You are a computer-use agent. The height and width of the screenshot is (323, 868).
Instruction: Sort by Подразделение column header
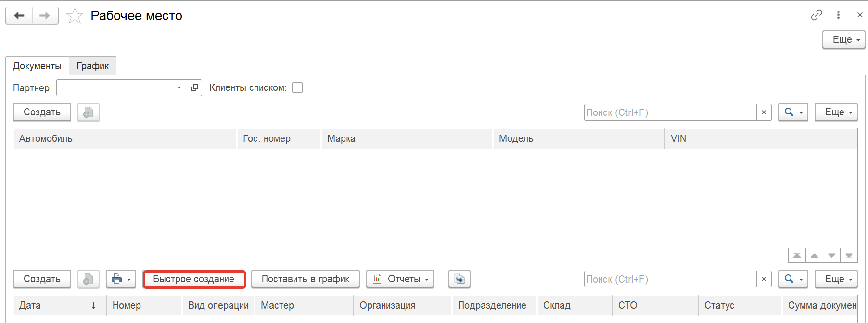click(495, 305)
